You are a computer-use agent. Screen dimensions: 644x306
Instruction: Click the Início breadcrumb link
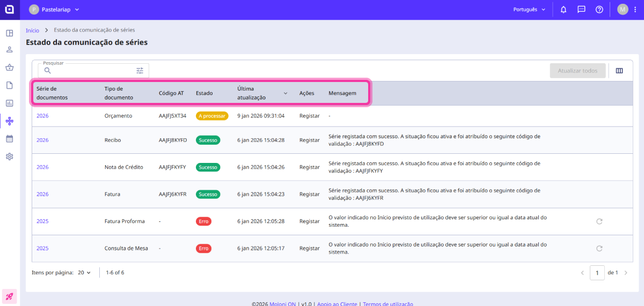click(32, 31)
